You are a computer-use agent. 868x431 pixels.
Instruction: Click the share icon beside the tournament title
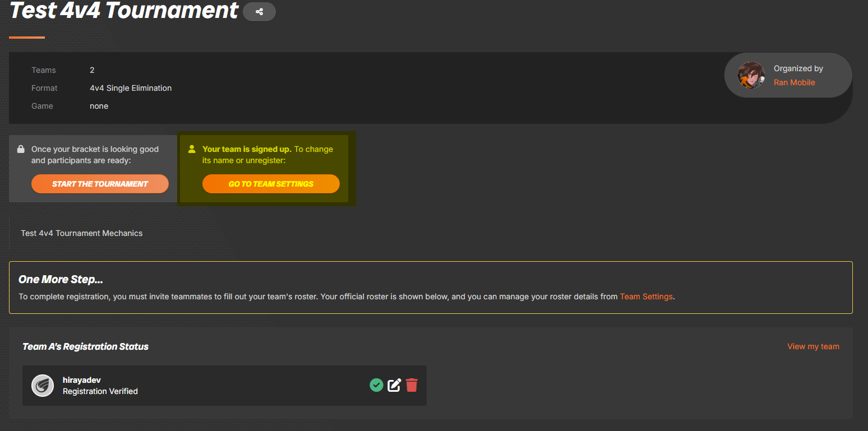point(259,12)
